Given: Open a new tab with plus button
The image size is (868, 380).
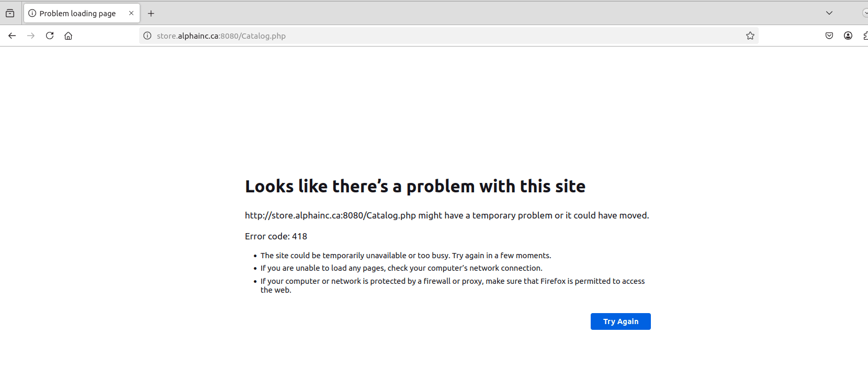Looking at the screenshot, I should coord(151,13).
